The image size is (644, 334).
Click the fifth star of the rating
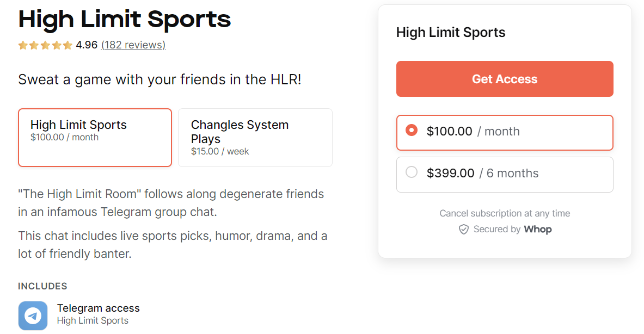click(68, 45)
